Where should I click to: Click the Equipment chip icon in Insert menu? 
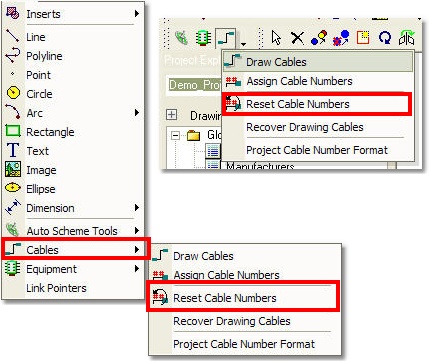(13, 268)
